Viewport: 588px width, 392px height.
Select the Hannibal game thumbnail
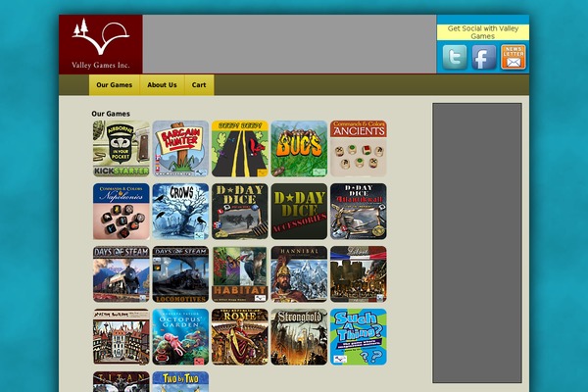(299, 274)
